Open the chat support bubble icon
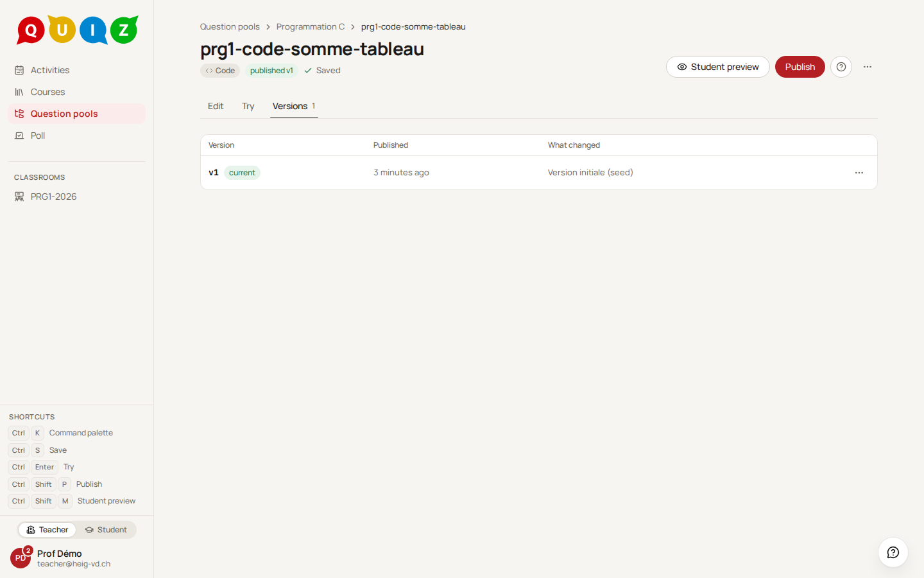Screen dimensions: 924x578 coord(893,552)
